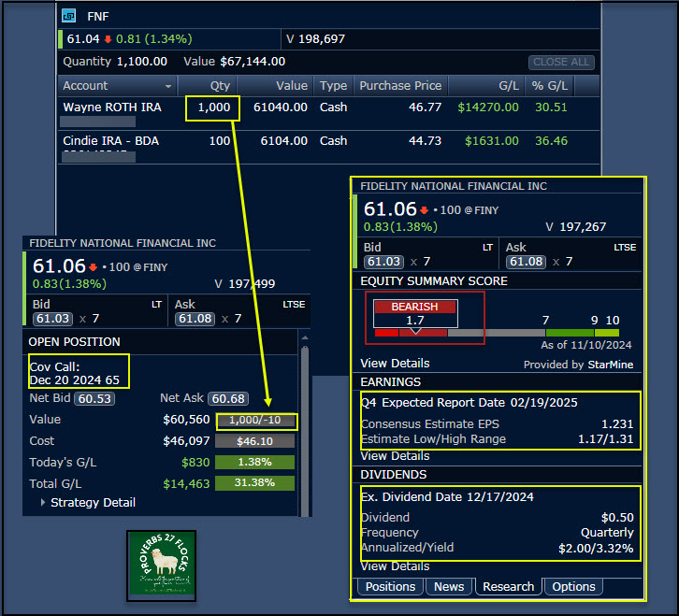Viewport: 679px width, 616px height.
Task: Click the Net Ask 60.68 price button
Action: [227, 399]
